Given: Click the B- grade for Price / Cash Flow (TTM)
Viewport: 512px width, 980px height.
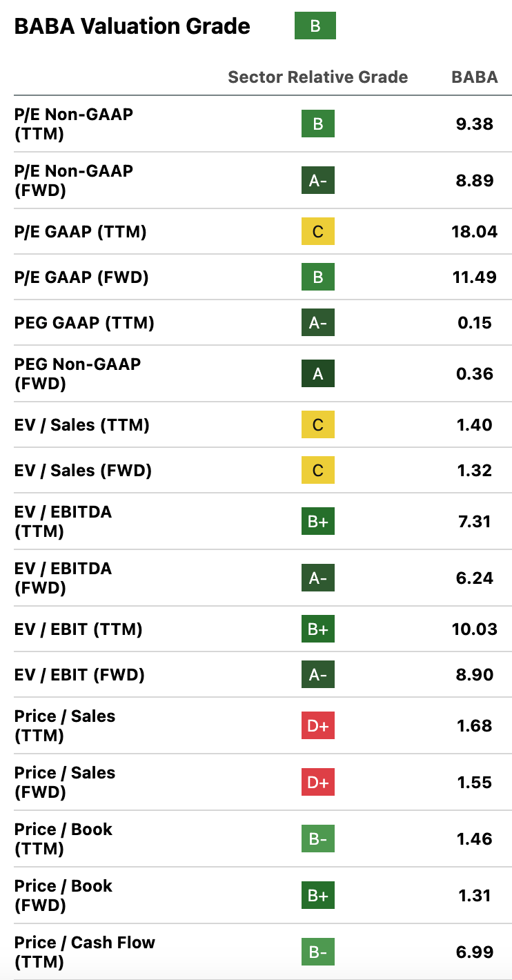Looking at the screenshot, I should [317, 952].
